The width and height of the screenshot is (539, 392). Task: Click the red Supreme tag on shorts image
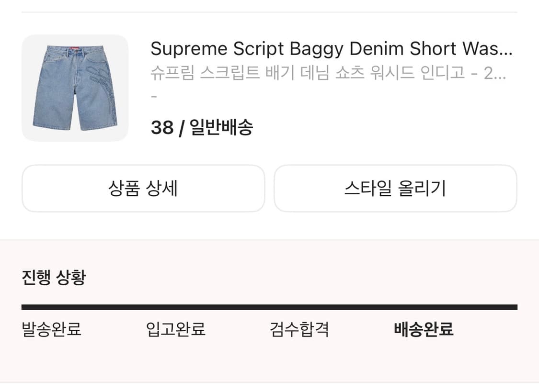click(74, 47)
